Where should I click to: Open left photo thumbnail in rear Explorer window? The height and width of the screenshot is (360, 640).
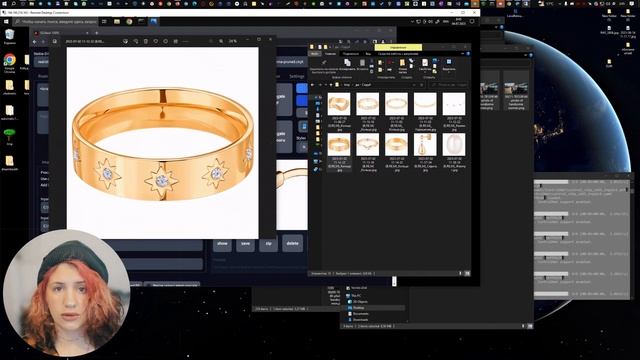tap(489, 90)
